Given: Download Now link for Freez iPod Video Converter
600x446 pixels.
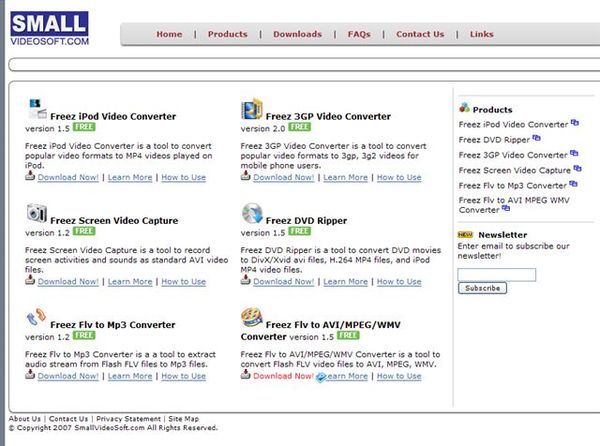Looking at the screenshot, I should [x=68, y=177].
